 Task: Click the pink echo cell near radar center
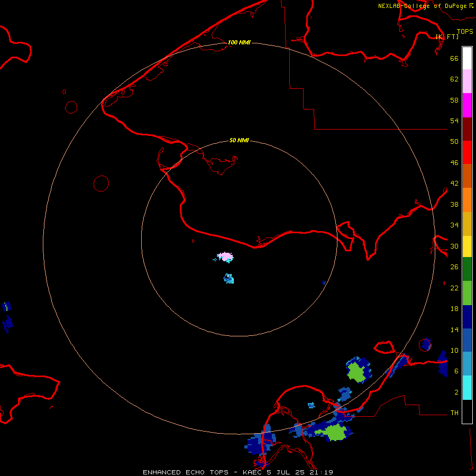click(x=225, y=257)
